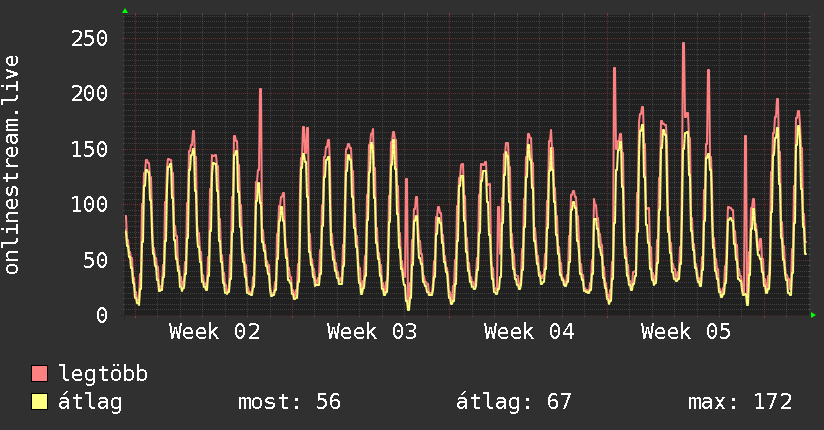Click the yellow átlag legend swatch
The width and height of the screenshot is (824, 430).
coord(40,402)
